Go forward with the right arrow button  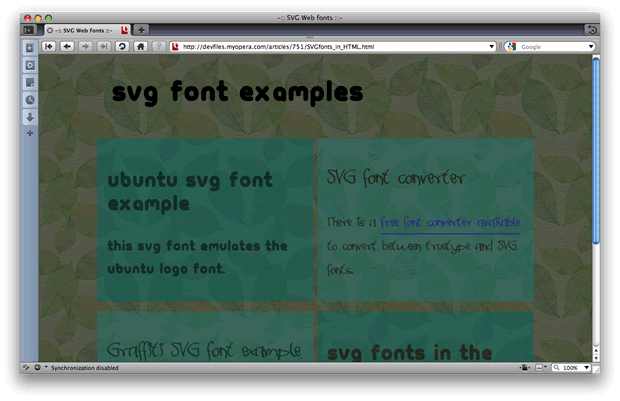[x=85, y=47]
